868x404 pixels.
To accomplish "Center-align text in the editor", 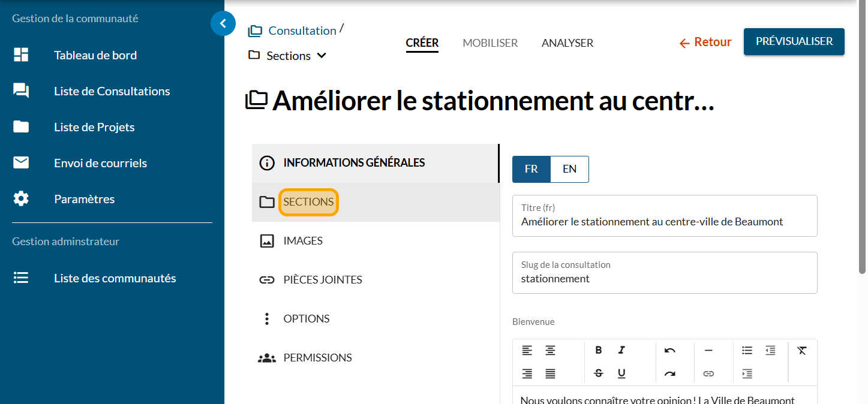I will coord(550,350).
